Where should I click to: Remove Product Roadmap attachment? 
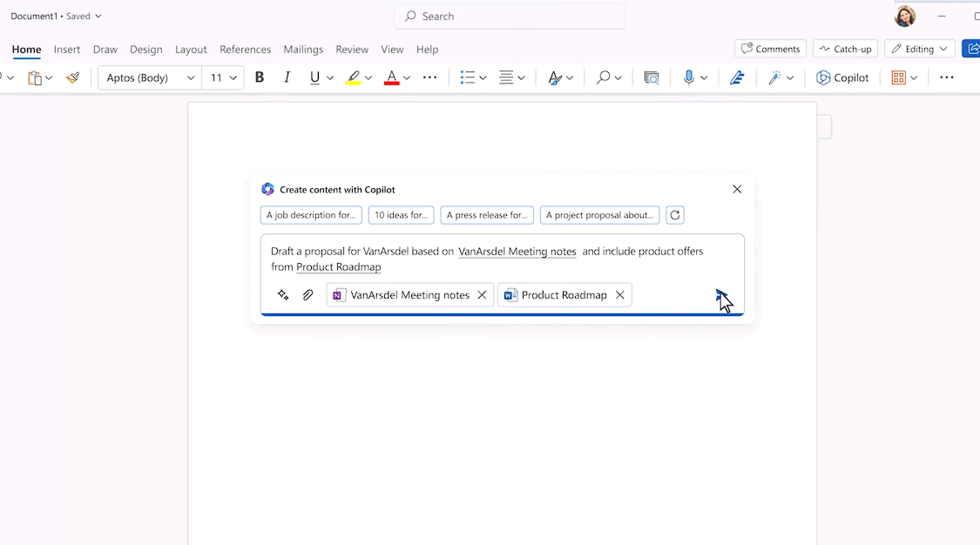click(620, 294)
